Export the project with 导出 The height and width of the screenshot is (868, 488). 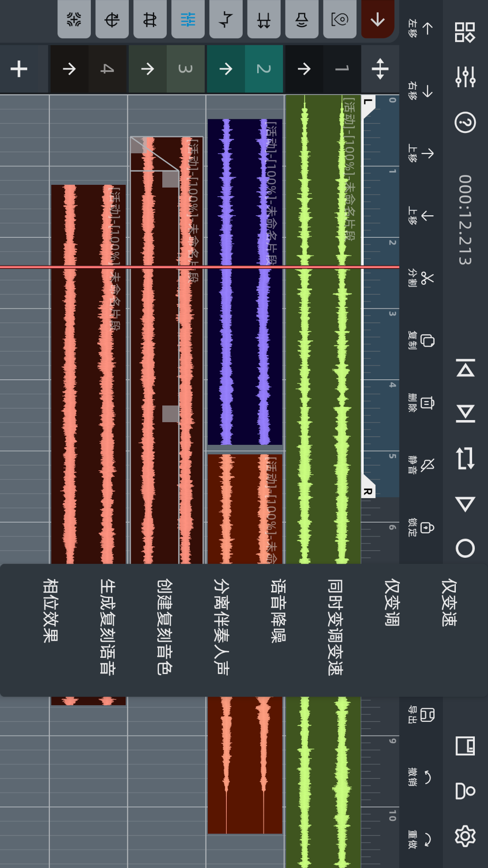point(421,715)
